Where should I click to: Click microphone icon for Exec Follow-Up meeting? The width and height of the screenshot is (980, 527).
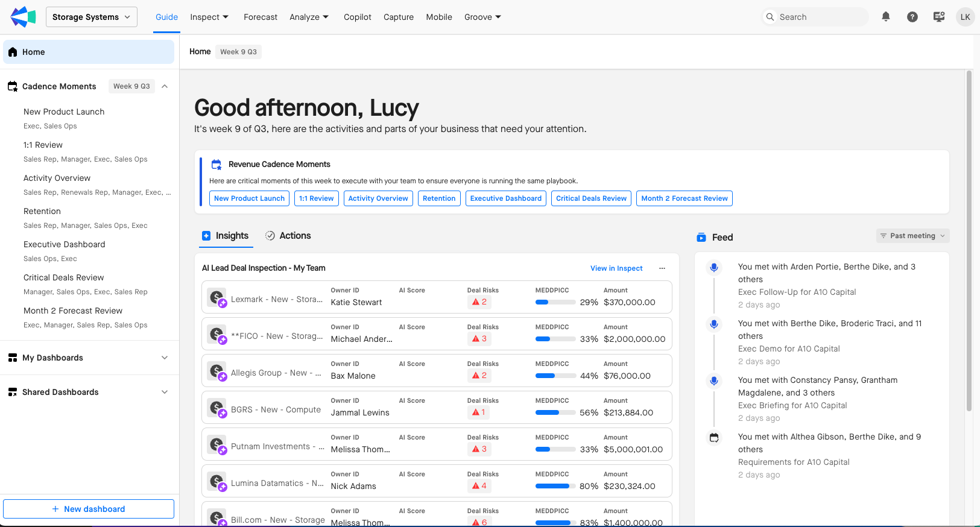pos(714,267)
